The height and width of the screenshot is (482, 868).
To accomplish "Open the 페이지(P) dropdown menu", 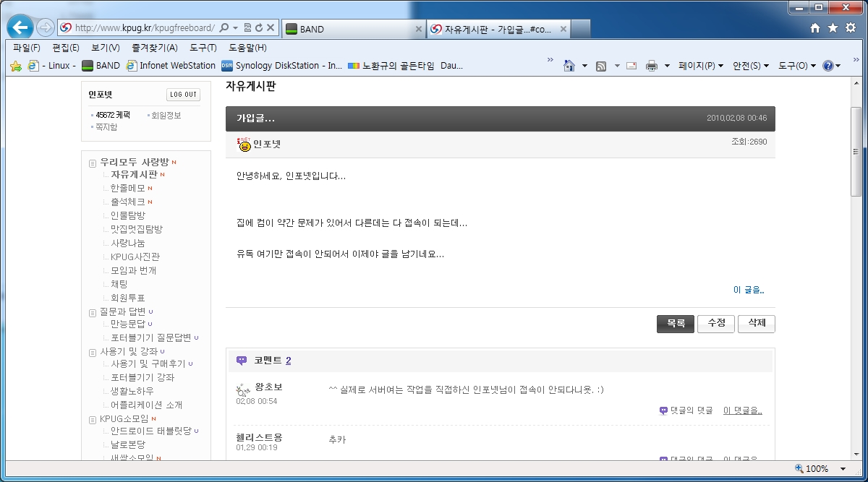I will click(x=701, y=66).
